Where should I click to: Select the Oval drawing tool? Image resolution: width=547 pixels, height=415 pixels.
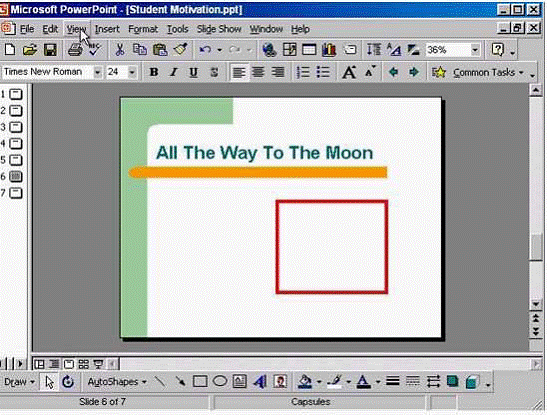point(220,382)
